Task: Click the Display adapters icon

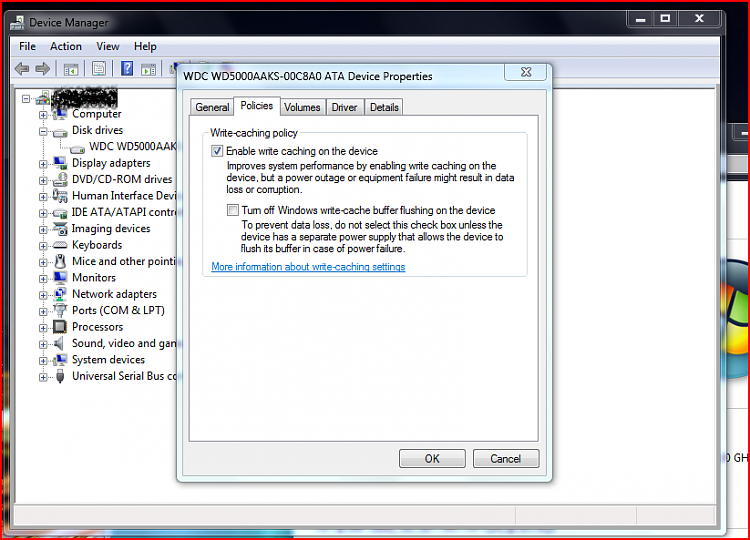Action: pyautogui.click(x=60, y=163)
